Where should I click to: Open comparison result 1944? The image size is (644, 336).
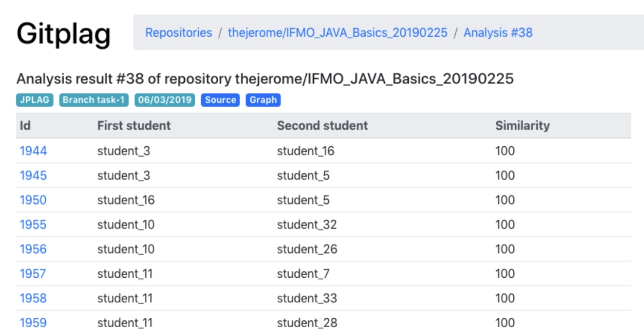33,151
